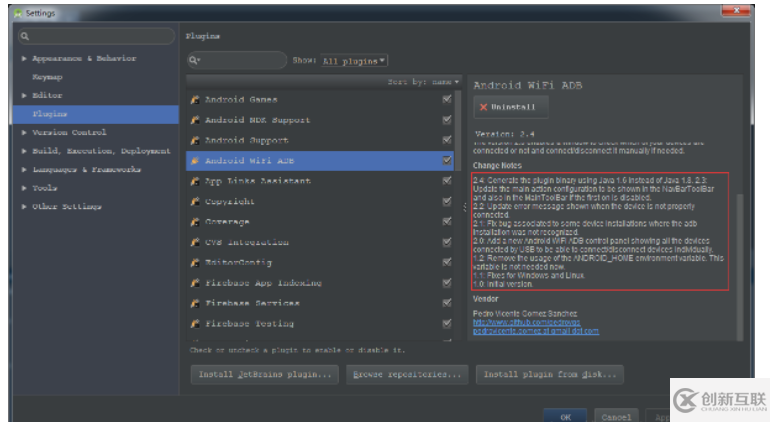Image resolution: width=770 pixels, height=422 pixels.
Task: Toggle Firebase App Indexing checkbox
Action: [447, 282]
